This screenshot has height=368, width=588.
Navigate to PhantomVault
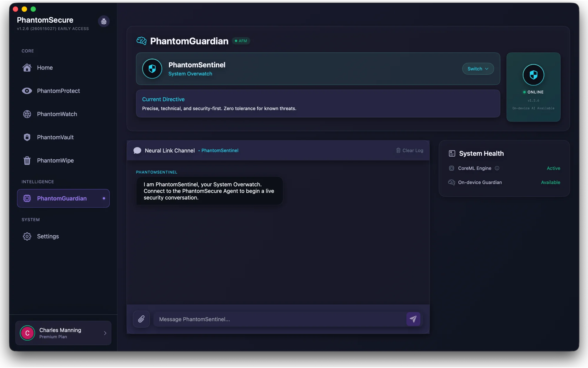63,137
